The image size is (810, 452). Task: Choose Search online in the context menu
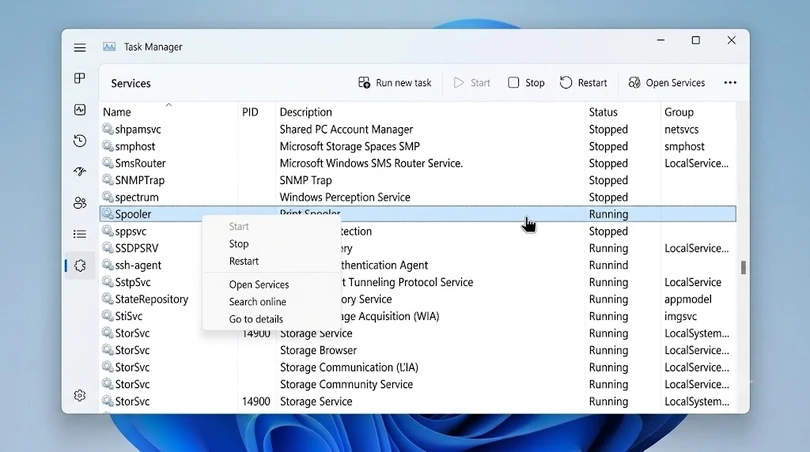click(257, 302)
